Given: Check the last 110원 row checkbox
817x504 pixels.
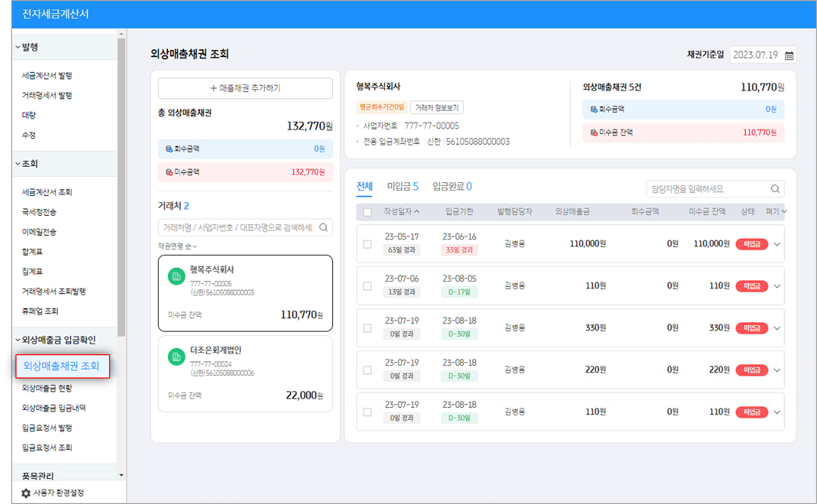Looking at the screenshot, I should tap(368, 412).
